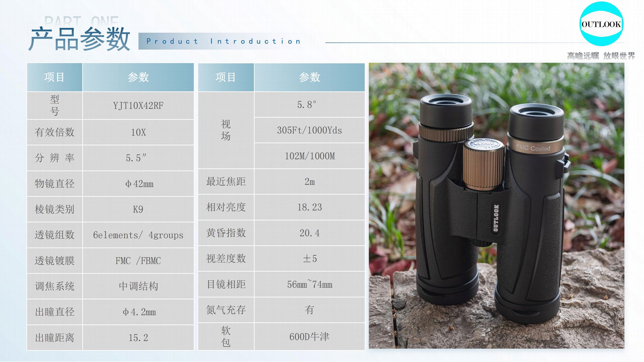
Task: Click the value '56mm~74mm'
Action: click(310, 284)
